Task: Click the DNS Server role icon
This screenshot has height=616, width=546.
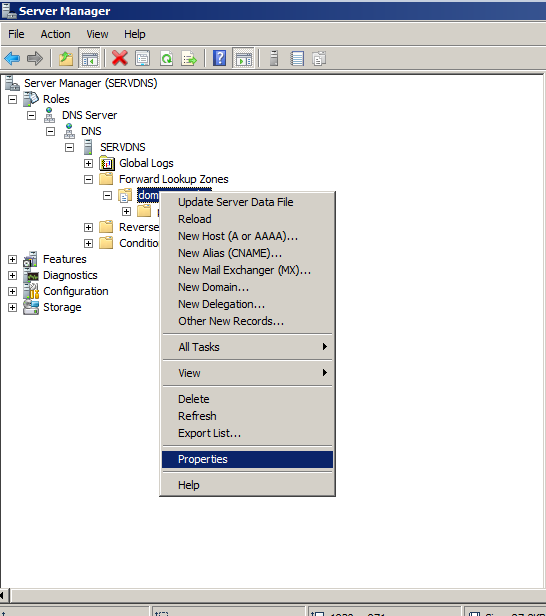Action: (x=49, y=115)
